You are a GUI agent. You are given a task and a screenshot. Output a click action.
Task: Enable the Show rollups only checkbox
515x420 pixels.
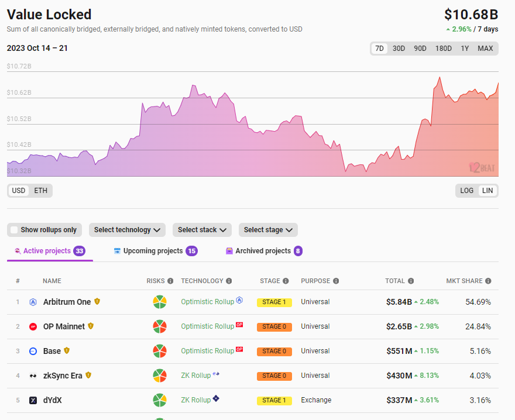15,230
